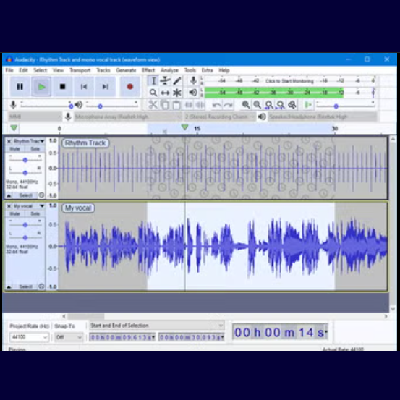Start recording with the red Record button
The image size is (400, 400).
click(130, 87)
